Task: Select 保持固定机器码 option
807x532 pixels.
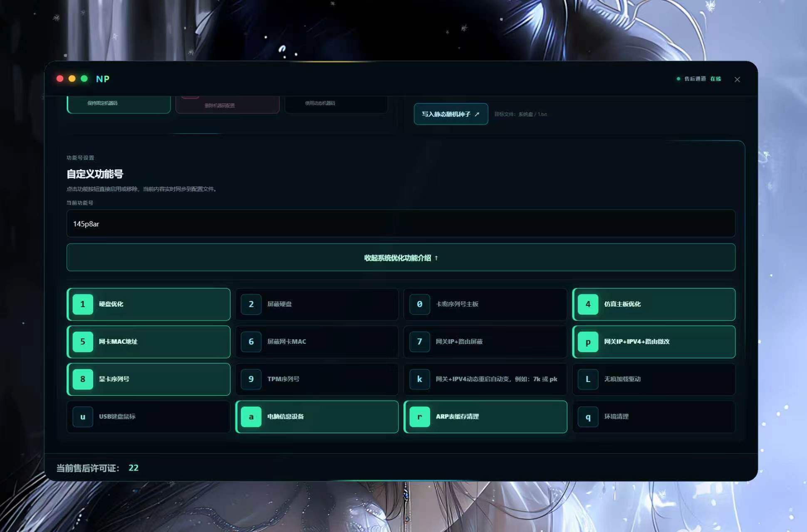Action: click(119, 104)
